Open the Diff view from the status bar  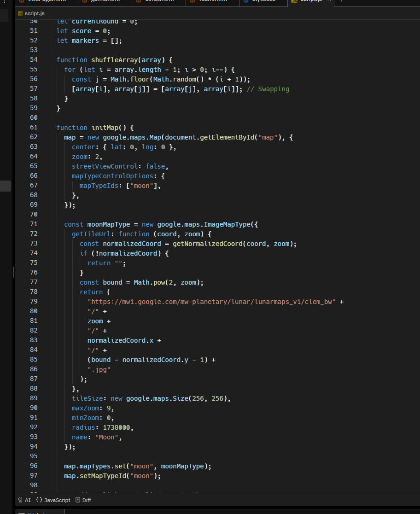(x=83, y=500)
